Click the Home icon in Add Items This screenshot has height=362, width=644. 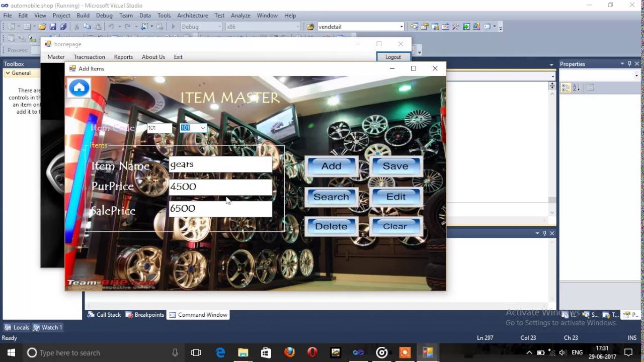point(79,88)
